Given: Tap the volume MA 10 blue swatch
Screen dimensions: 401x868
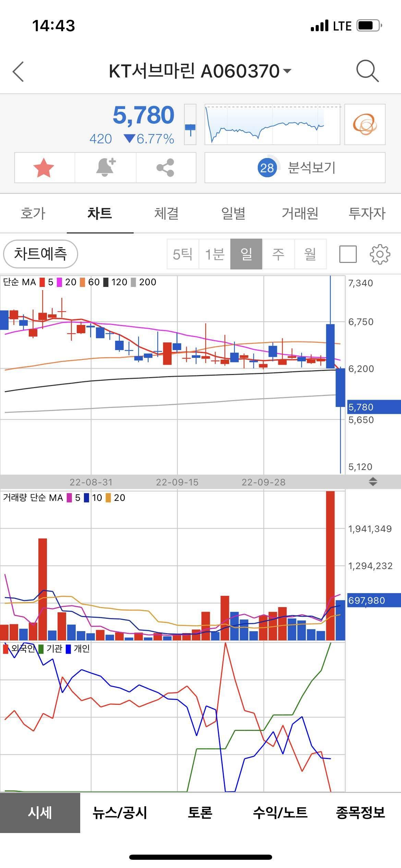Looking at the screenshot, I should click(x=87, y=498).
